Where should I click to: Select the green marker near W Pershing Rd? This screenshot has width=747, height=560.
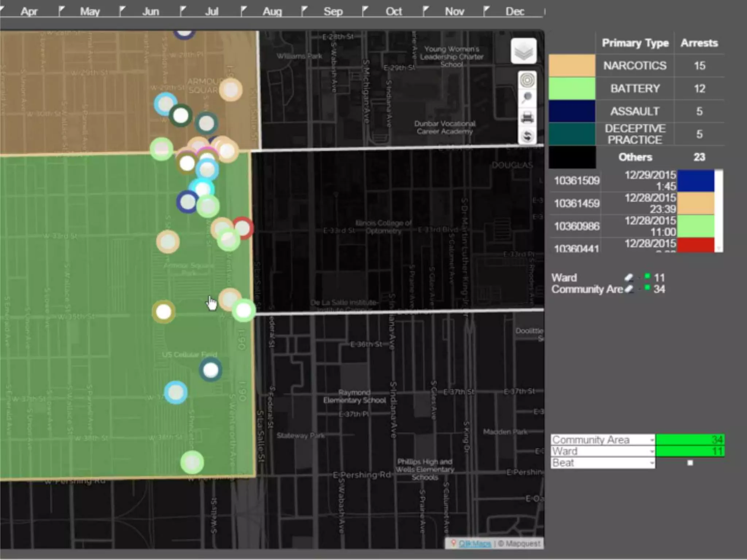tap(192, 462)
